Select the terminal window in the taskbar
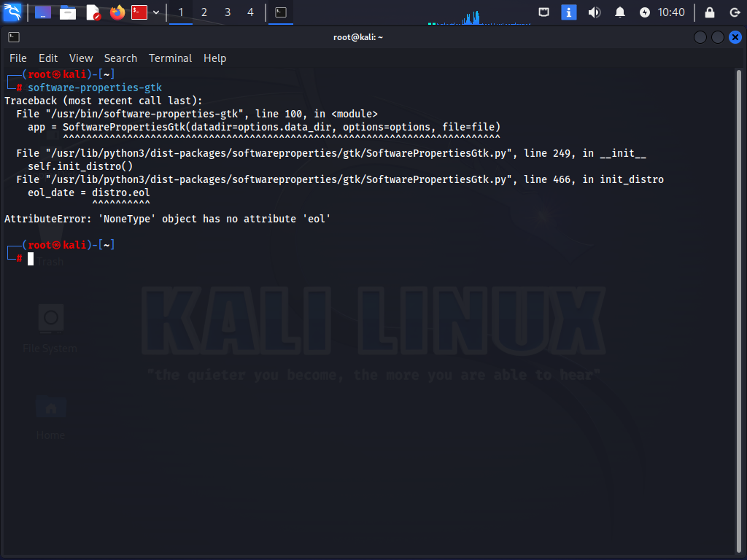The image size is (747, 560). tap(281, 12)
